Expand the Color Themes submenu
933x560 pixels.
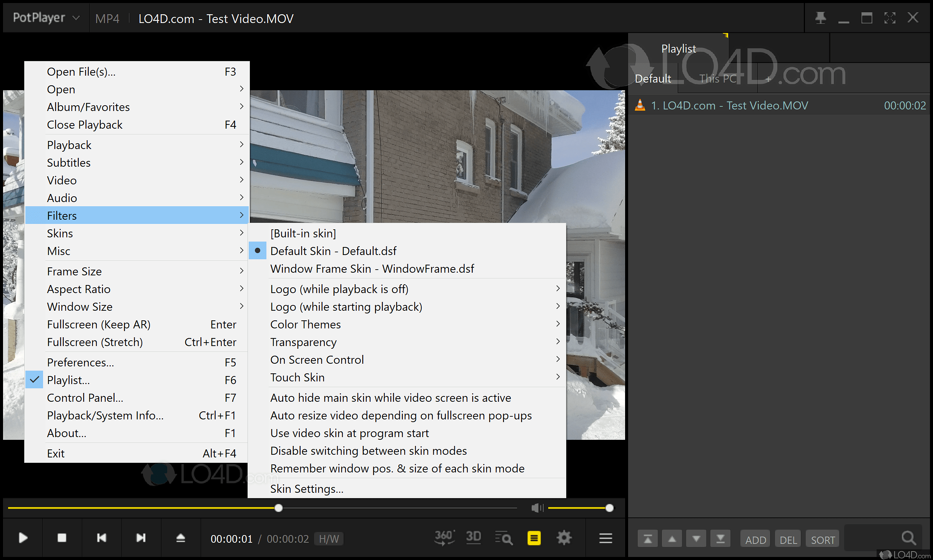tap(306, 325)
